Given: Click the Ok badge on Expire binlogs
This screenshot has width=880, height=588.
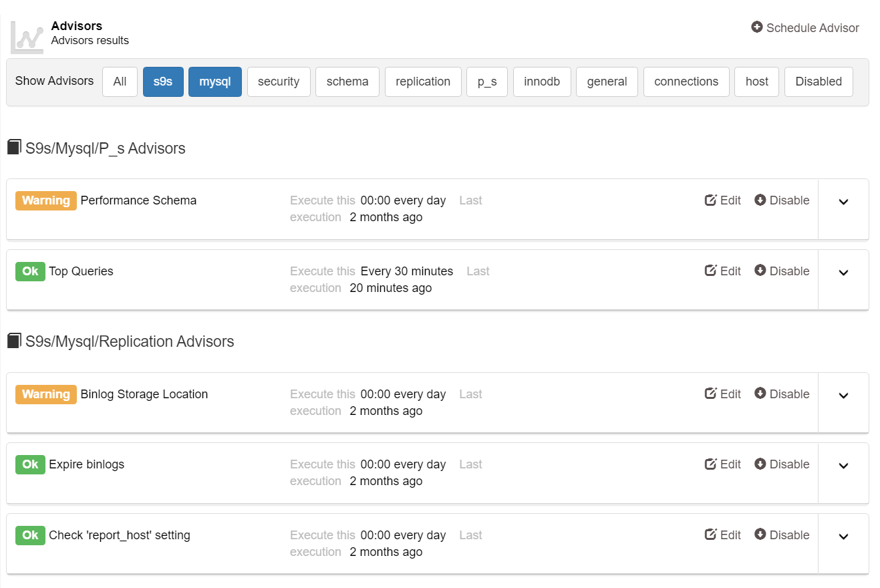Looking at the screenshot, I should [x=30, y=464].
